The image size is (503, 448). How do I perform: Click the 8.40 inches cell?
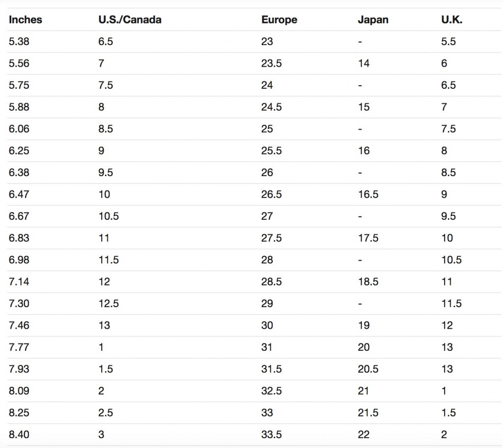point(19,434)
